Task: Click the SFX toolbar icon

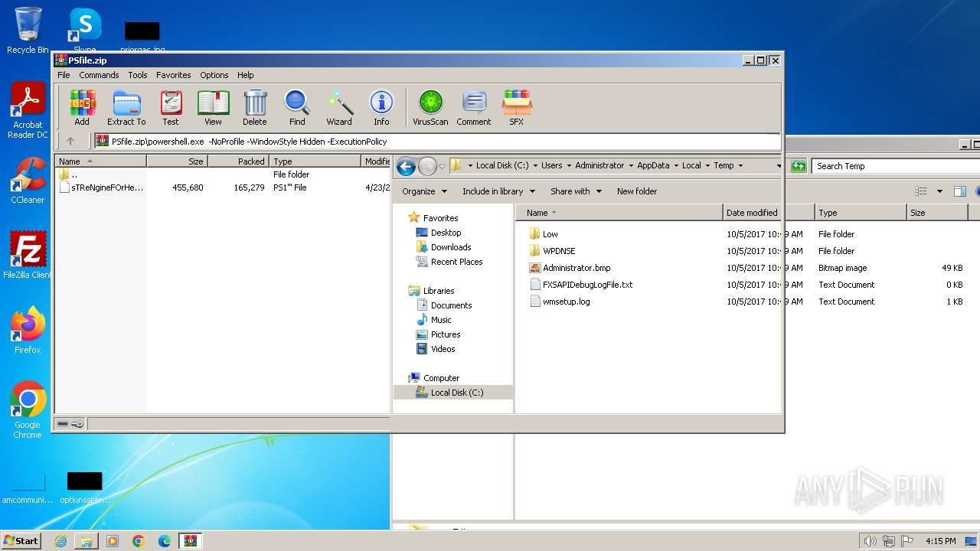Action: pos(517,107)
